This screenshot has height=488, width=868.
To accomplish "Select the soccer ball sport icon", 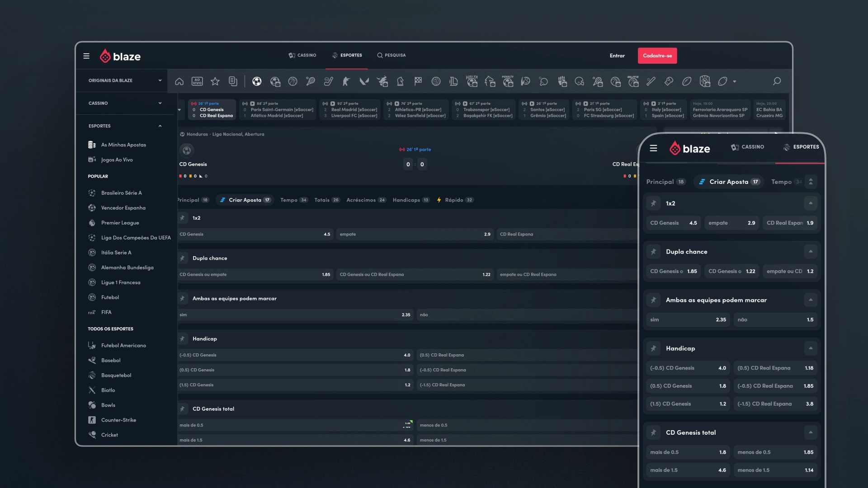I will 257,81.
